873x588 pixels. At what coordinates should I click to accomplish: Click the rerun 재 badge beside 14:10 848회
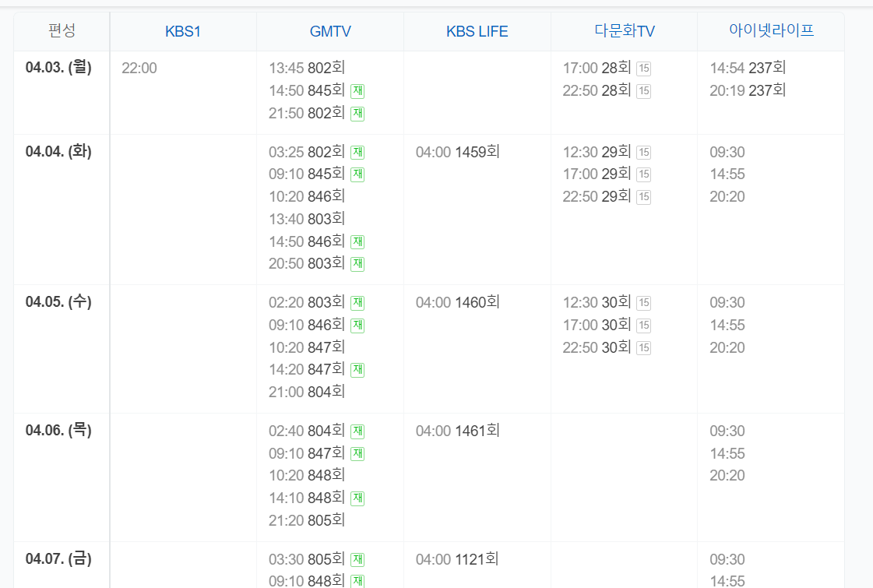(357, 498)
